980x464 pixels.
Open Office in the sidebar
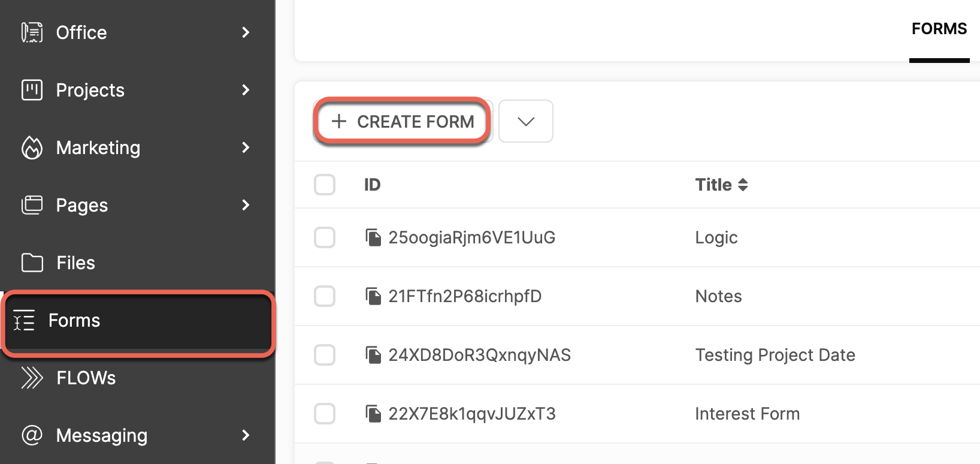point(137,32)
